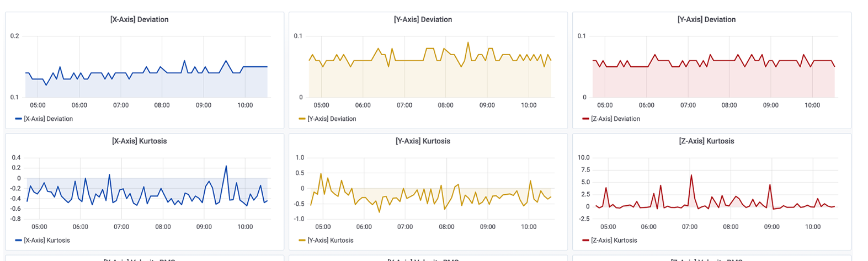Click the red swatch beside [Z-Axis] Kurtosis legend
The image size is (868, 261).
(x=585, y=241)
